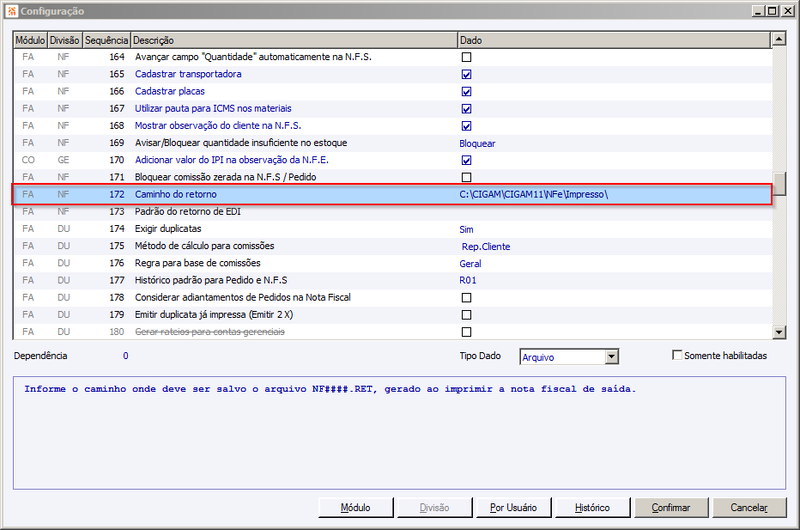Click the Rep.Cliente value
This screenshot has width=800, height=530.
click(x=486, y=246)
